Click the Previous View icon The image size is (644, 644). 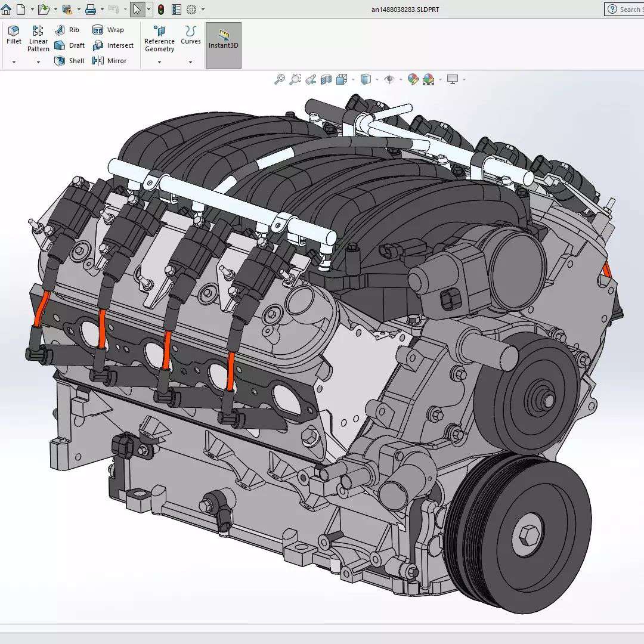[x=311, y=79]
